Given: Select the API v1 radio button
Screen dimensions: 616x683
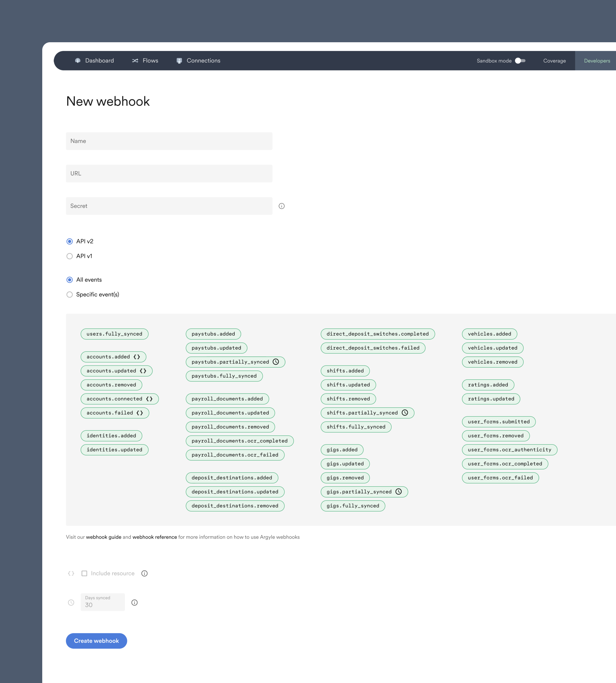Looking at the screenshot, I should click(x=70, y=256).
